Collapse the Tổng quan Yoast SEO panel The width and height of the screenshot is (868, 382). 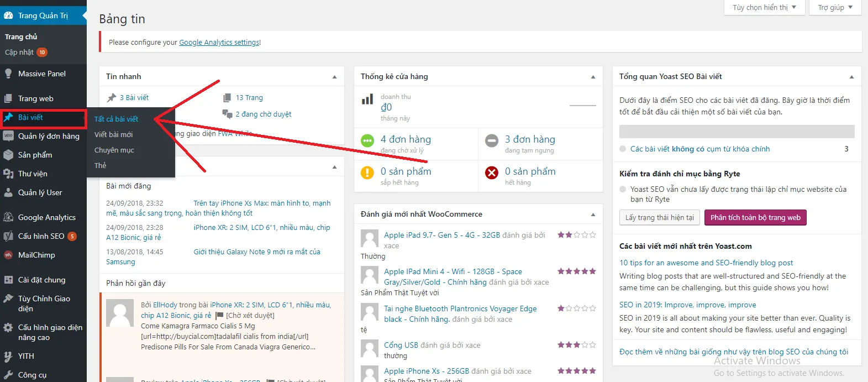(x=851, y=77)
